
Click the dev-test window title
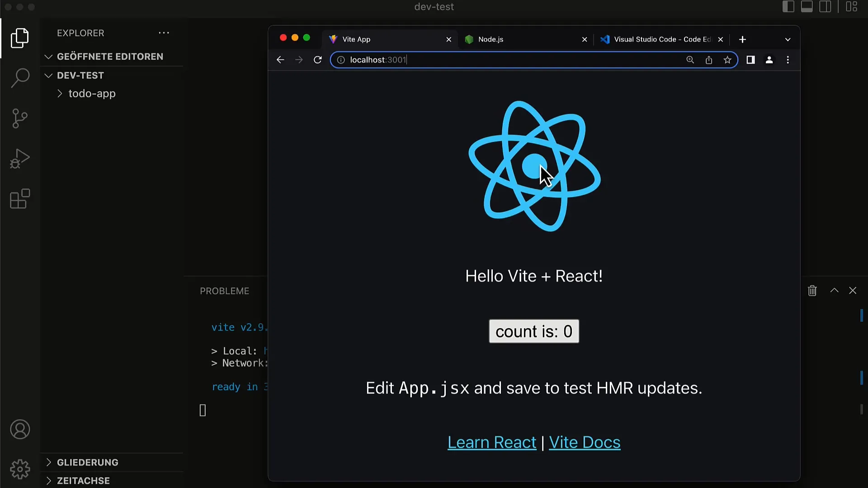[x=434, y=7]
